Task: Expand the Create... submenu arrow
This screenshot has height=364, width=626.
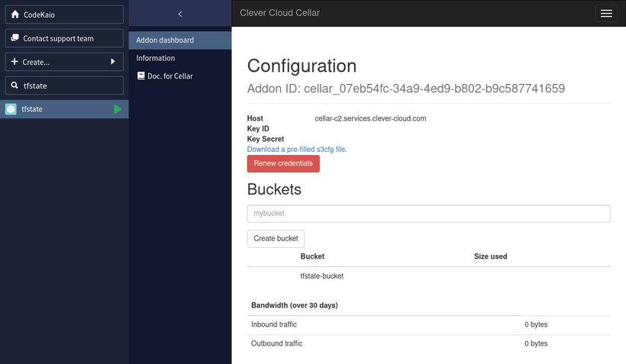Action: click(113, 62)
